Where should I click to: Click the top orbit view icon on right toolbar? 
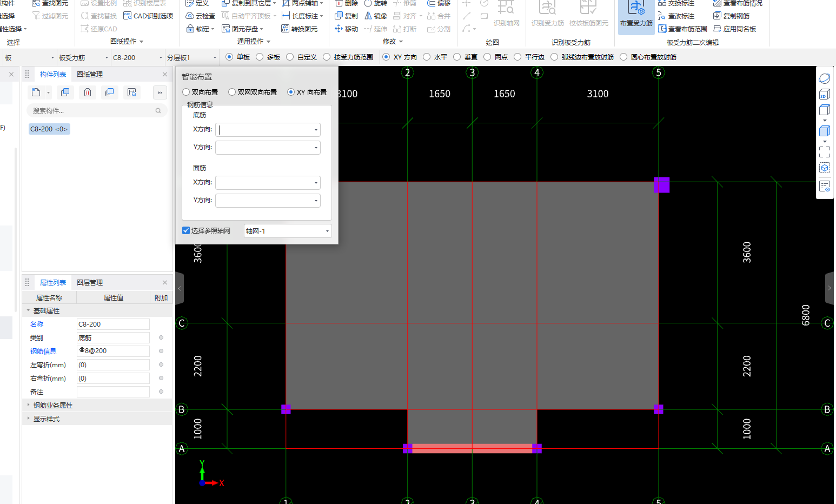[824, 79]
